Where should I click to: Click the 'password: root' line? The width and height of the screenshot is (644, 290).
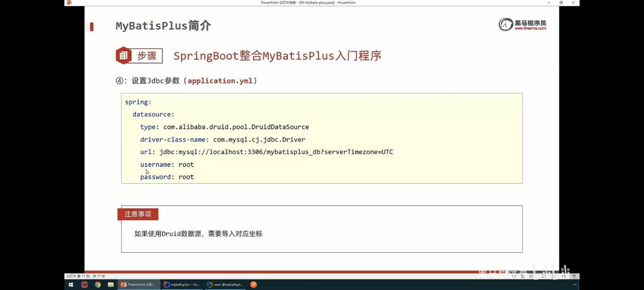tap(167, 177)
